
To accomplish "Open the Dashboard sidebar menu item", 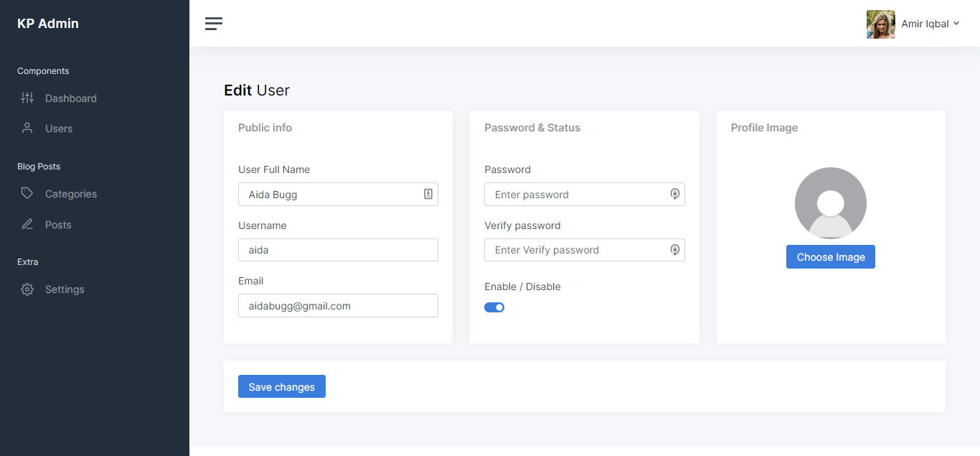I will (70, 98).
